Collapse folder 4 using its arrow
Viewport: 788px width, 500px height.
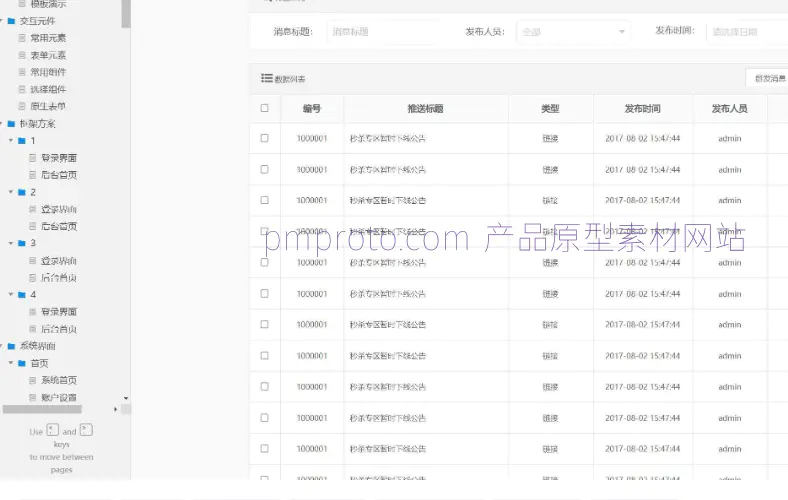click(10, 295)
